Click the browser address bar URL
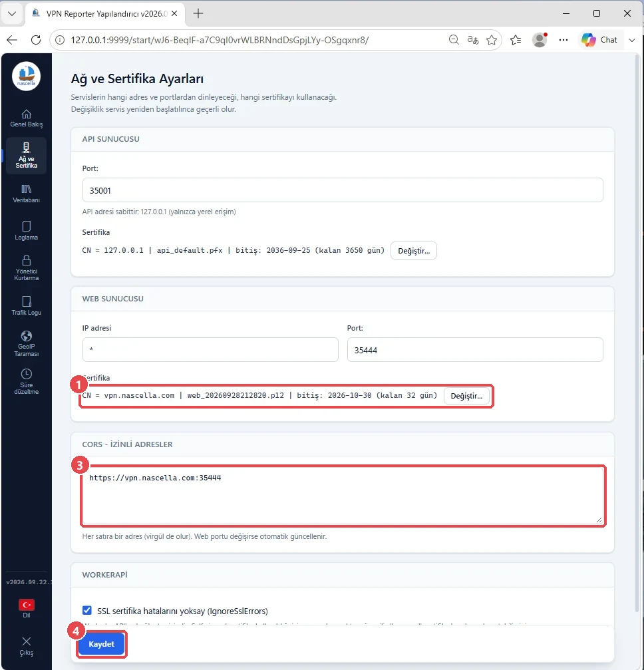This screenshot has height=670, width=644. click(220, 40)
